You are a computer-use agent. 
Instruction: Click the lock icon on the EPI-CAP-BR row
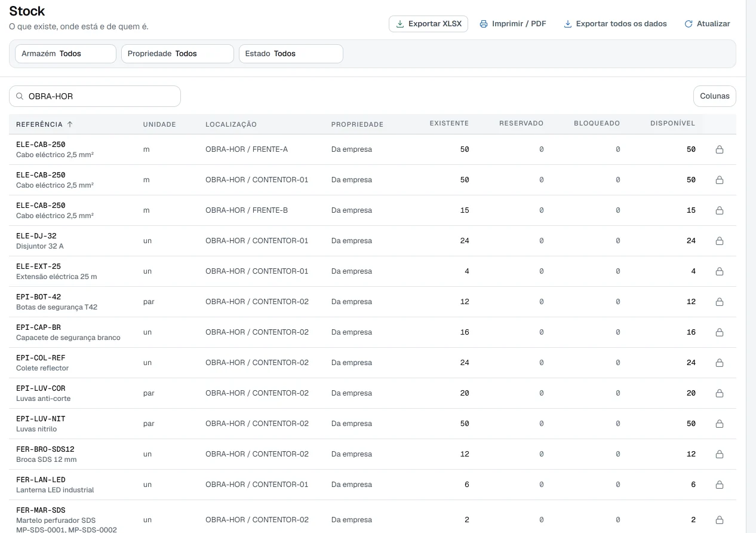(x=720, y=332)
